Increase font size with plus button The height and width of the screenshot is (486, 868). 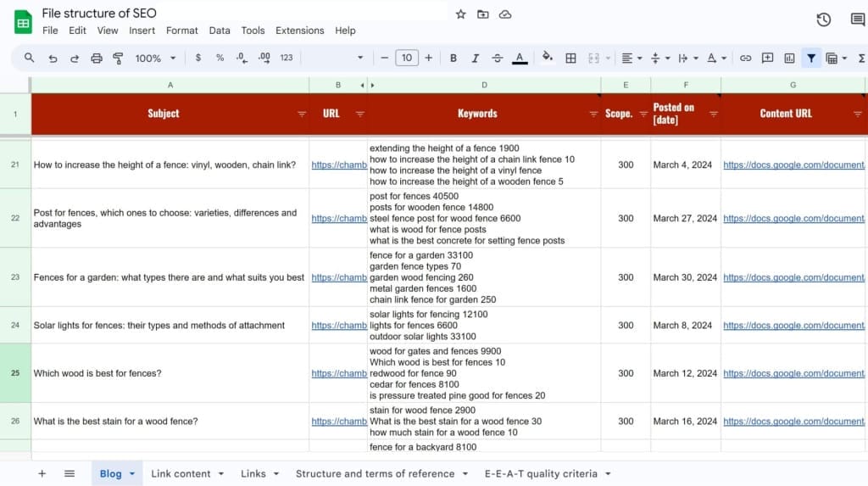tap(428, 58)
